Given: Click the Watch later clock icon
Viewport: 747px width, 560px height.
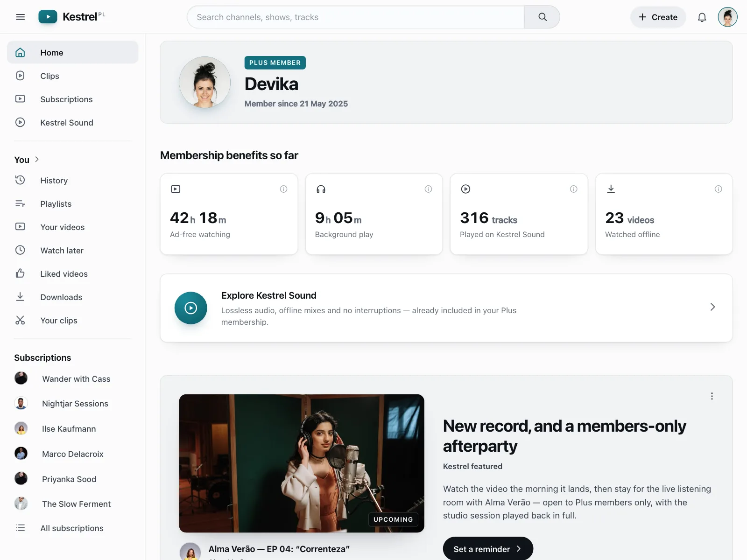Looking at the screenshot, I should [x=20, y=250].
